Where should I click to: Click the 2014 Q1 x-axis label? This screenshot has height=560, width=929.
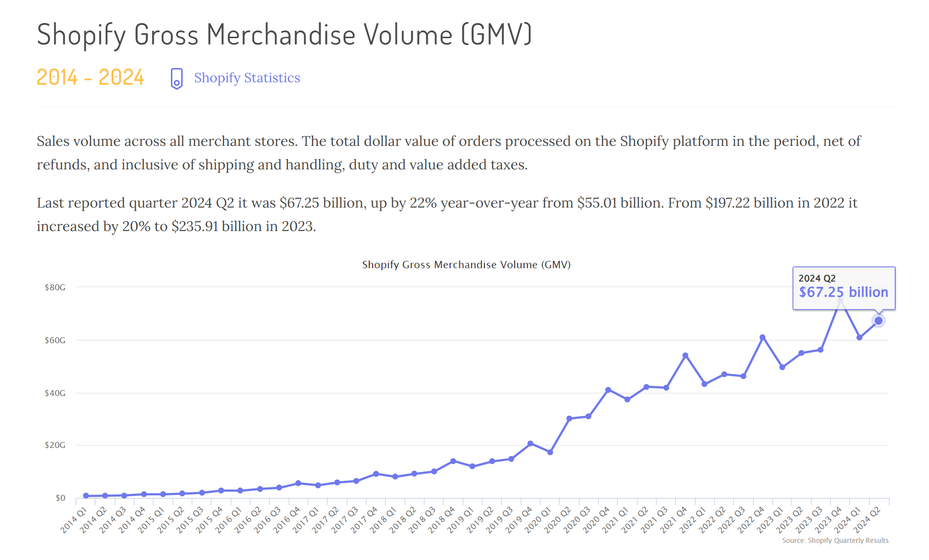(73, 520)
